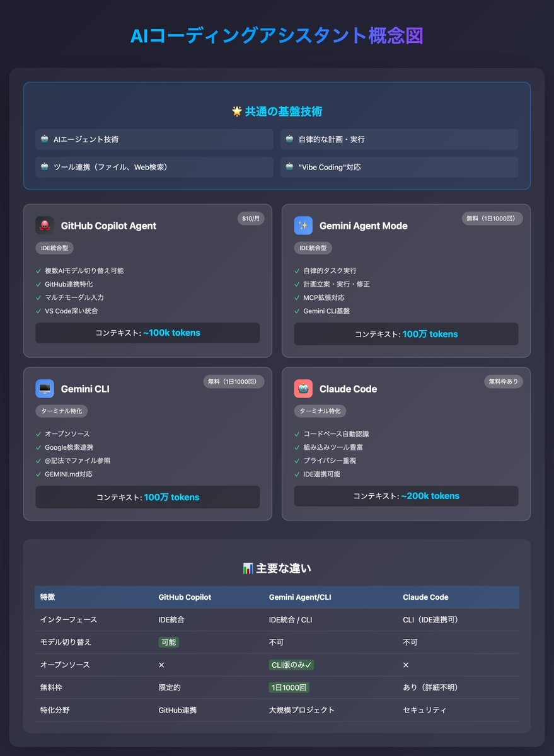The image size is (554, 756).
Task: Click the マルチモーダル入力 feature line
Action: pos(74,297)
